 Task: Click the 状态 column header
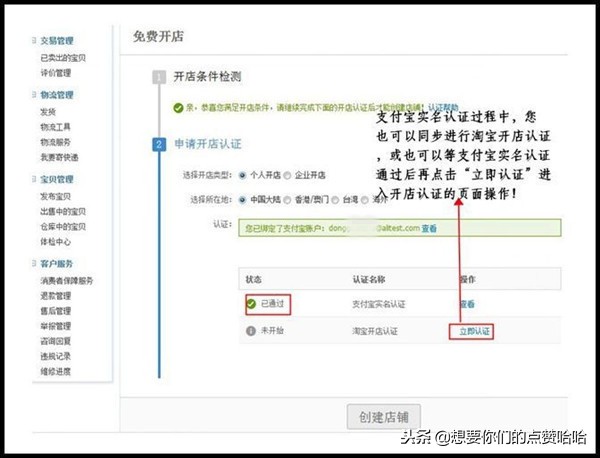pos(253,279)
